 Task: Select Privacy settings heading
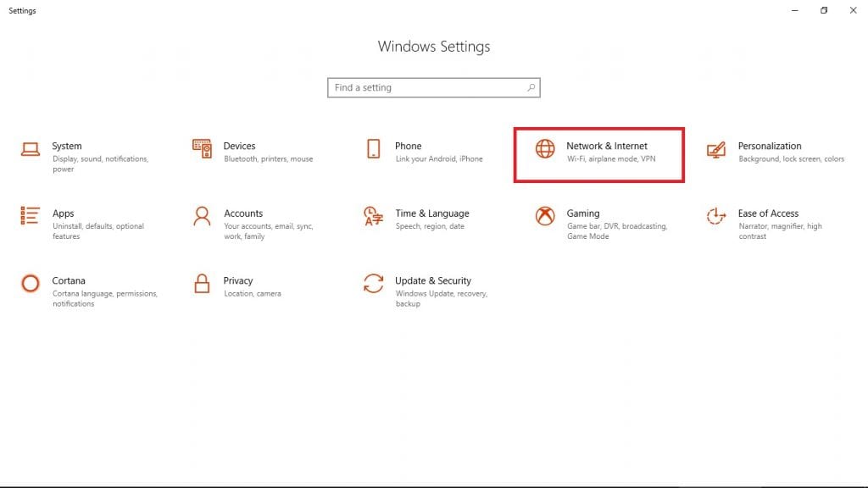click(x=238, y=281)
